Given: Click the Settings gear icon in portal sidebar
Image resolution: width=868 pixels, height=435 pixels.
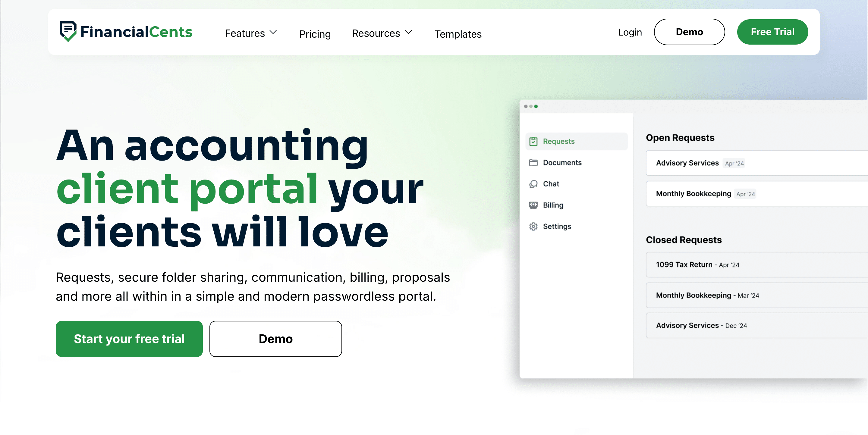Looking at the screenshot, I should point(533,226).
